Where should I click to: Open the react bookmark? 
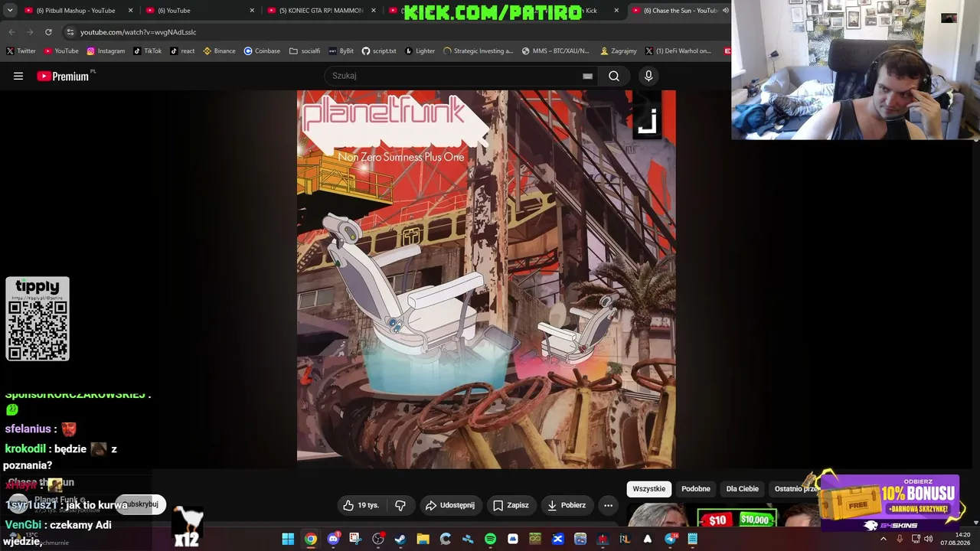click(182, 51)
